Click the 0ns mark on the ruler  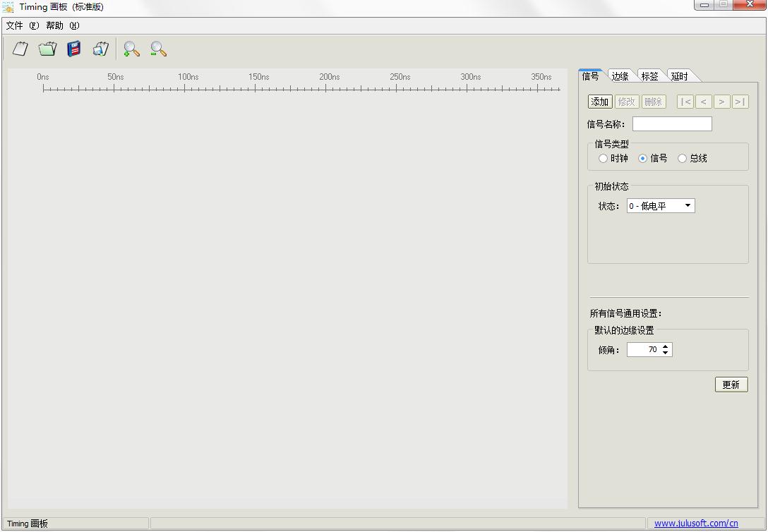43,77
